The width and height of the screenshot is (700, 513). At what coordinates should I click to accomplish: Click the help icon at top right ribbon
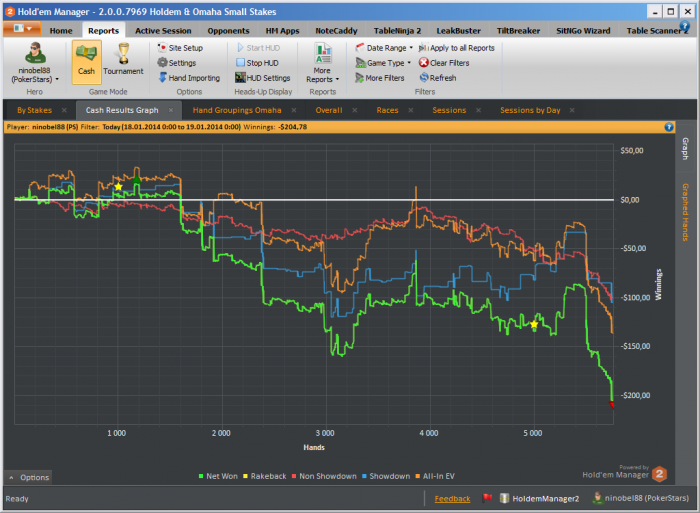pyautogui.click(x=684, y=26)
